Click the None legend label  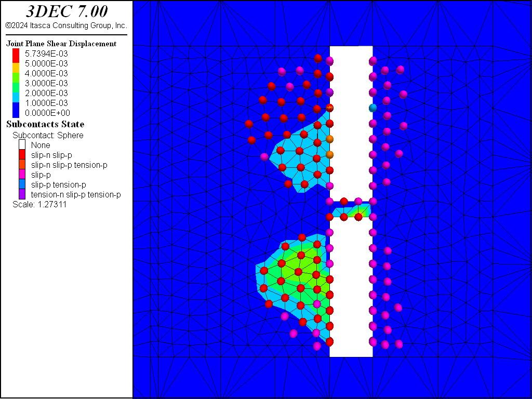[41, 145]
